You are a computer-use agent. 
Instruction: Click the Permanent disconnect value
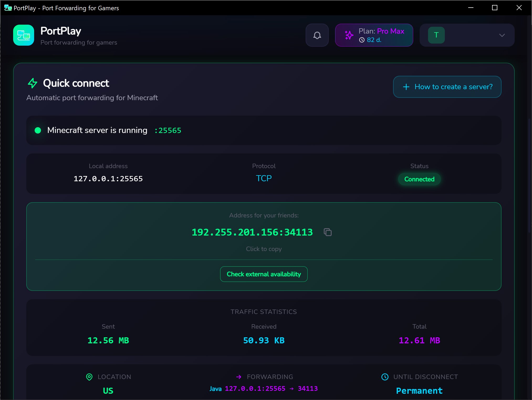click(x=419, y=391)
